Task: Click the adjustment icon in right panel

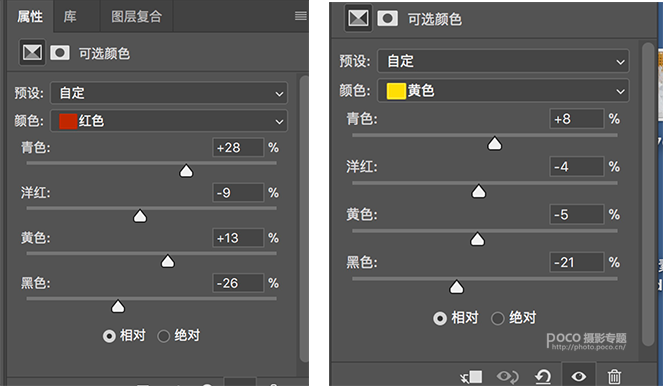Action: pos(358,18)
